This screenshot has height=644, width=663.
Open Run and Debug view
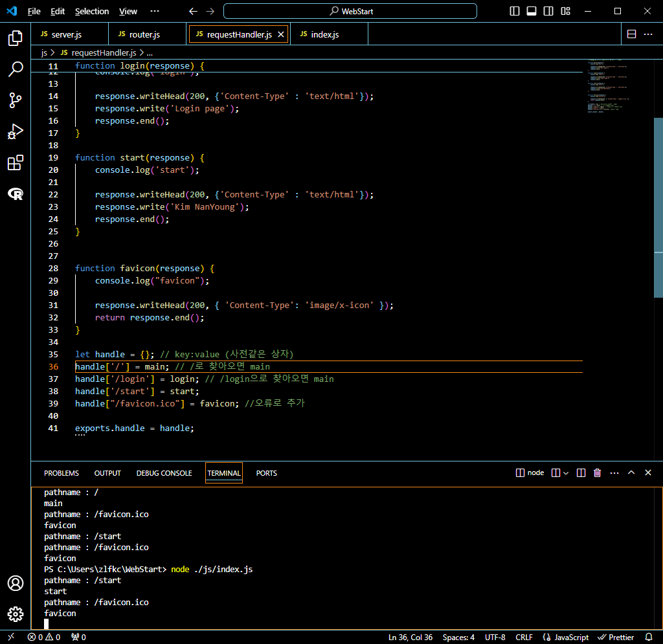click(16, 131)
